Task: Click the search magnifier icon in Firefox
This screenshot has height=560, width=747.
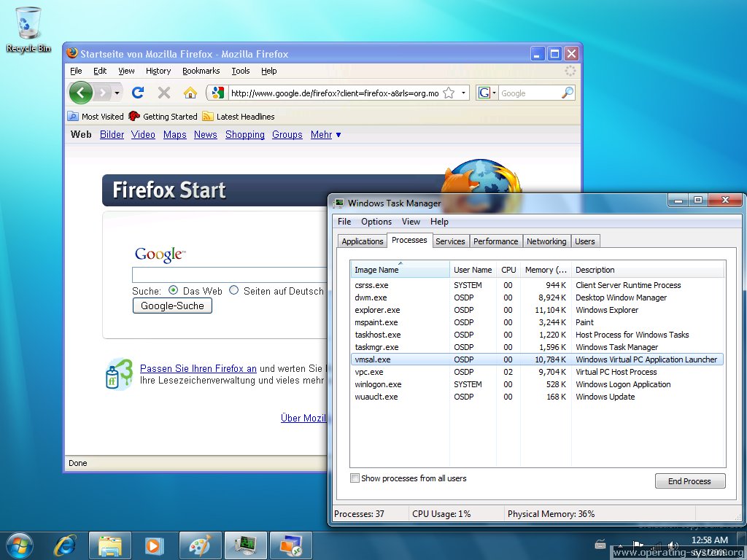Action: (x=567, y=93)
